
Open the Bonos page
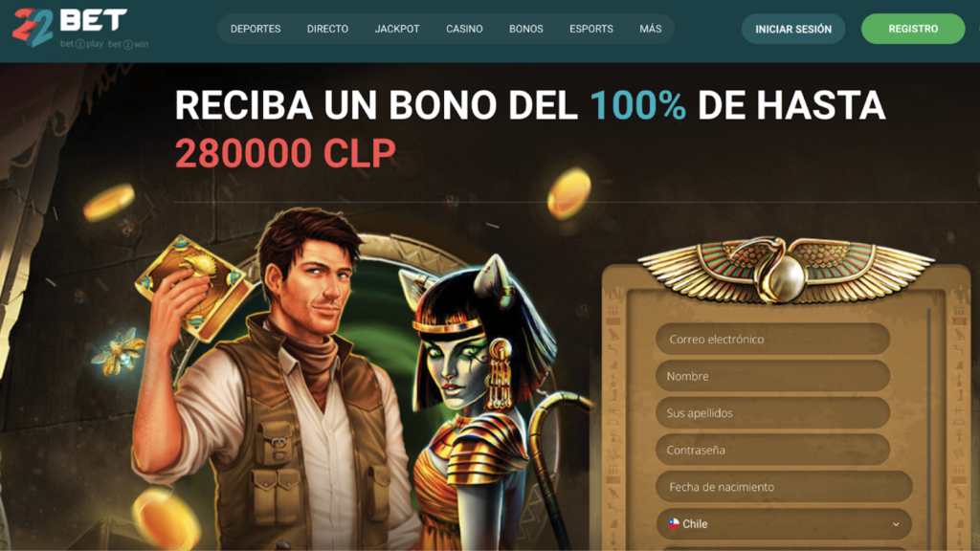click(x=525, y=29)
